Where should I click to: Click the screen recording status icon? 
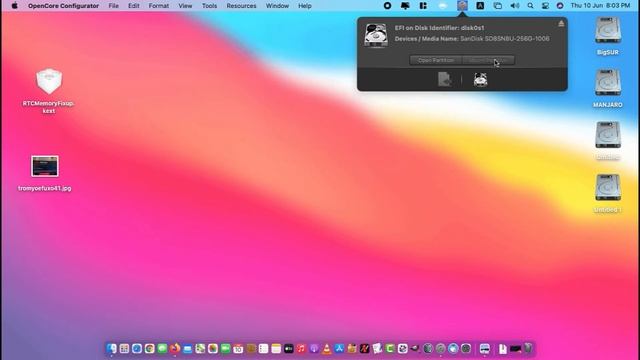387,6
